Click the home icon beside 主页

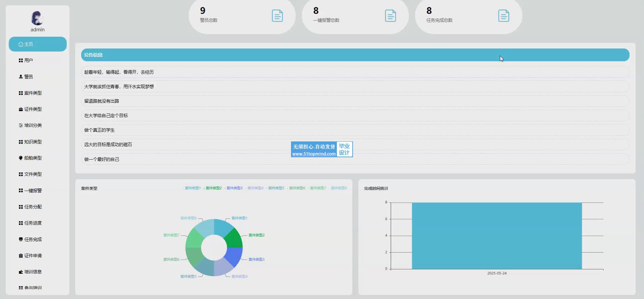pyautogui.click(x=21, y=44)
